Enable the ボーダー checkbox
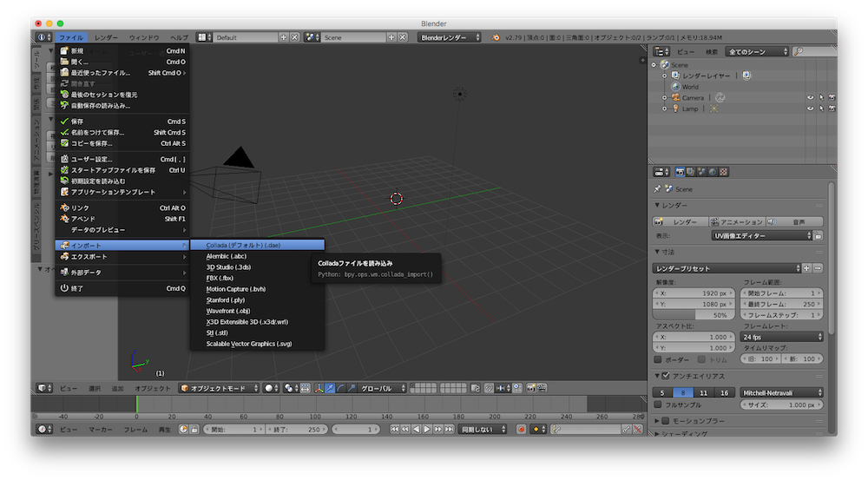Image resolution: width=868 pixels, height=480 pixels. tap(658, 360)
